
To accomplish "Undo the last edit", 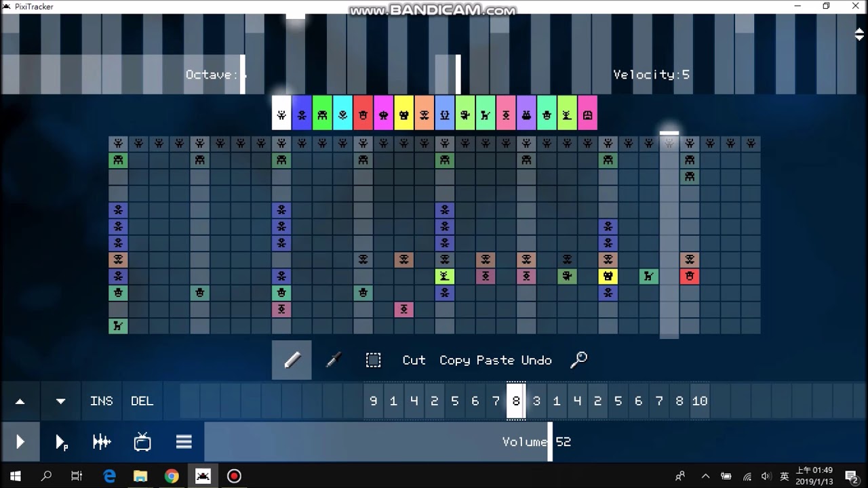I will 536,360.
